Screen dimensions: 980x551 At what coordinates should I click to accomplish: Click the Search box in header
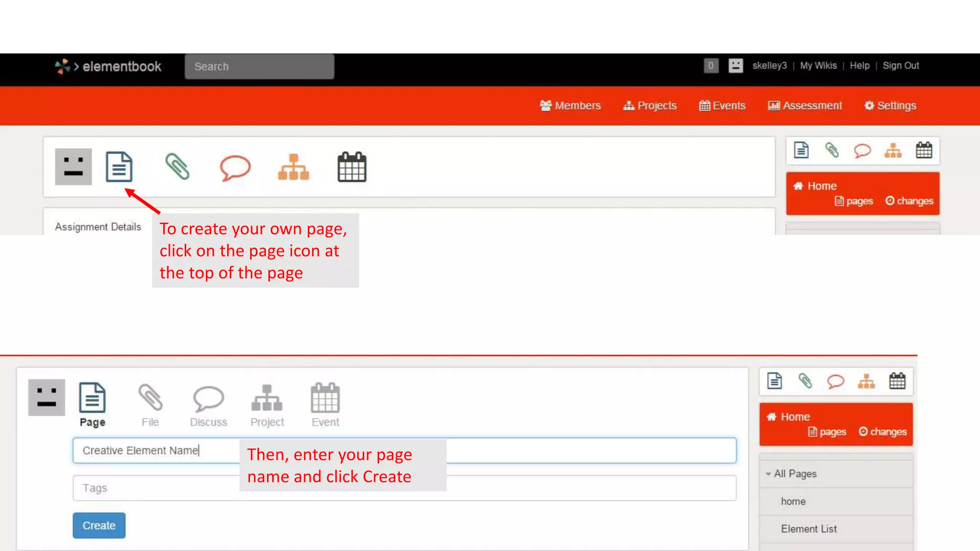pos(259,66)
